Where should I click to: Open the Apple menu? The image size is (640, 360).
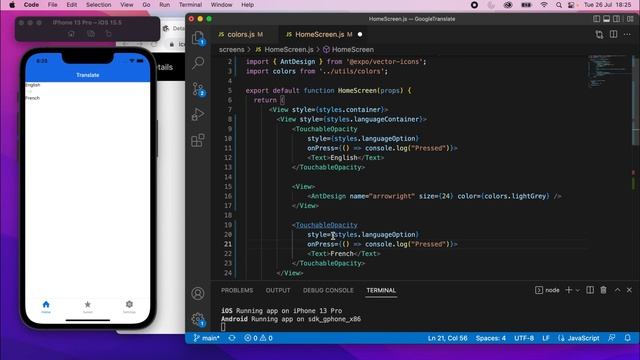point(12,5)
